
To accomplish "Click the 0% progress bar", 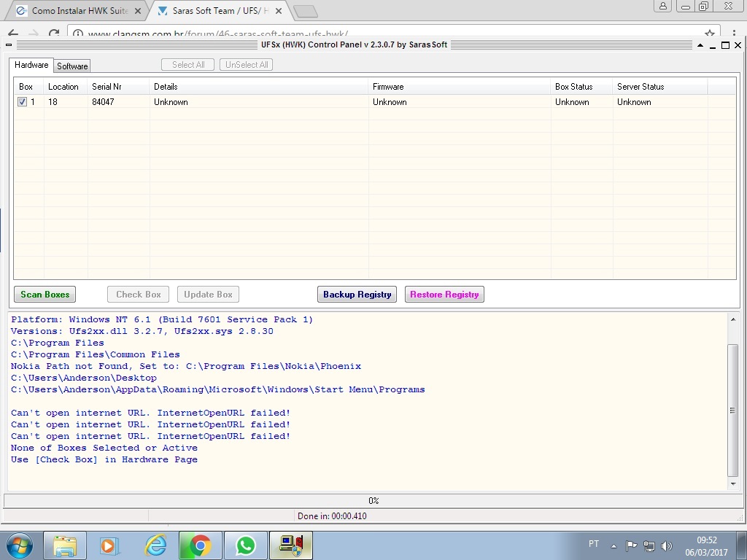I will (373, 500).
